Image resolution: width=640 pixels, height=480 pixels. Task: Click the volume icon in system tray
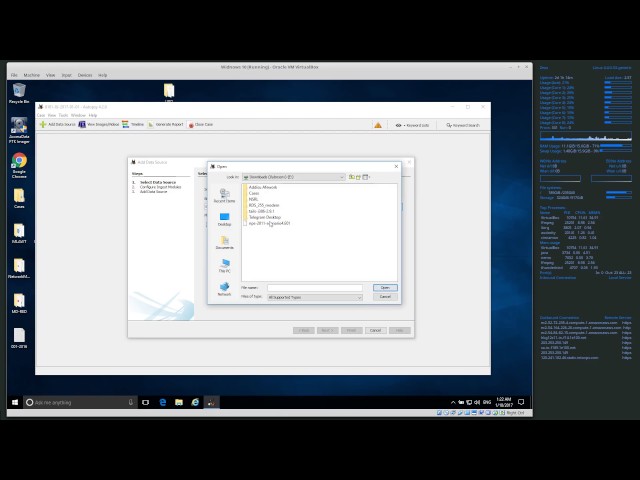coord(477,402)
